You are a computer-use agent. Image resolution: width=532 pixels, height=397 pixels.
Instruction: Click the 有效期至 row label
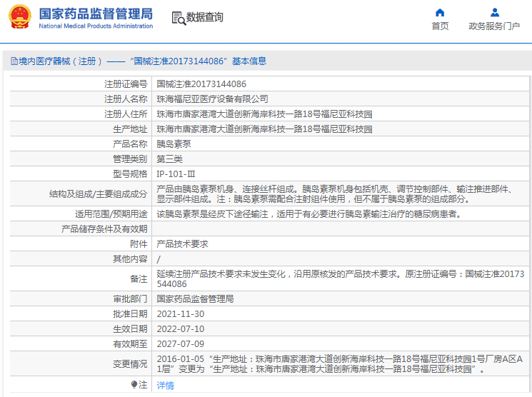tap(130, 344)
